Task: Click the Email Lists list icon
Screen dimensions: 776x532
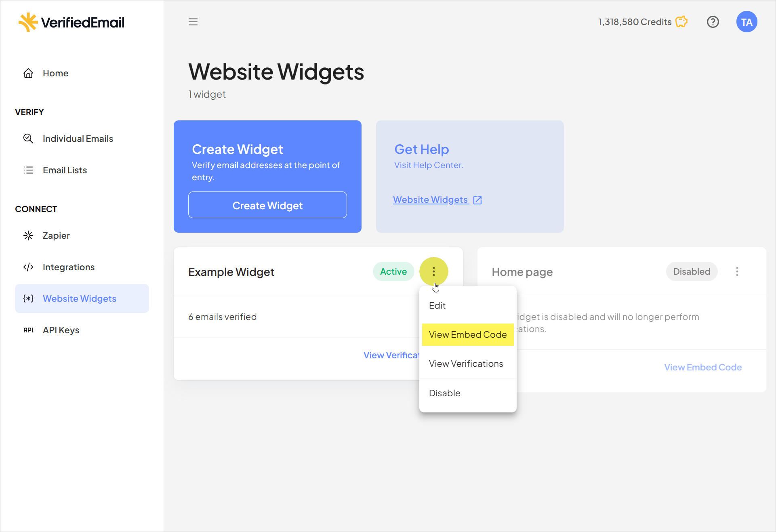Action: [x=28, y=170]
